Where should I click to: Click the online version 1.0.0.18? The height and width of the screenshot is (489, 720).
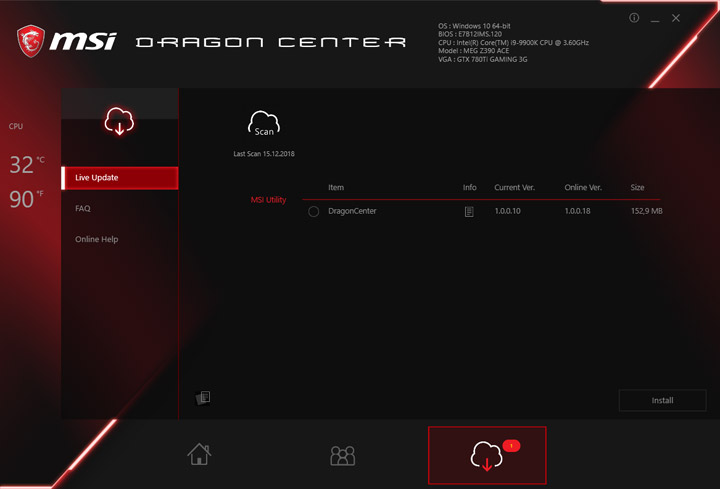[x=578, y=211]
